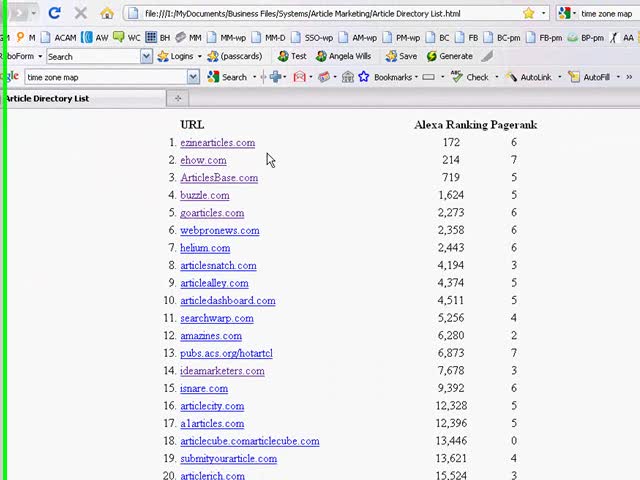Open the MM-wp bookmark
This screenshot has height=480, width=640.
(227, 38)
